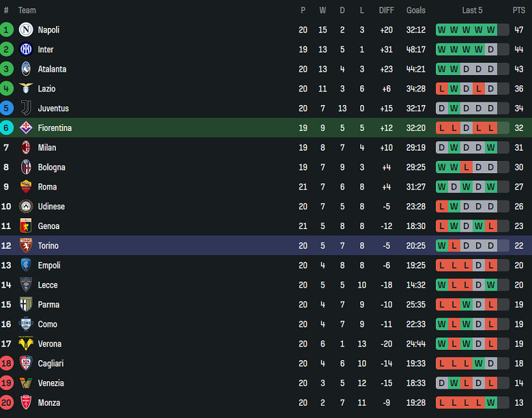Click the Fiorentina crest icon
The height and width of the screenshot is (418, 532).
pyautogui.click(x=26, y=128)
